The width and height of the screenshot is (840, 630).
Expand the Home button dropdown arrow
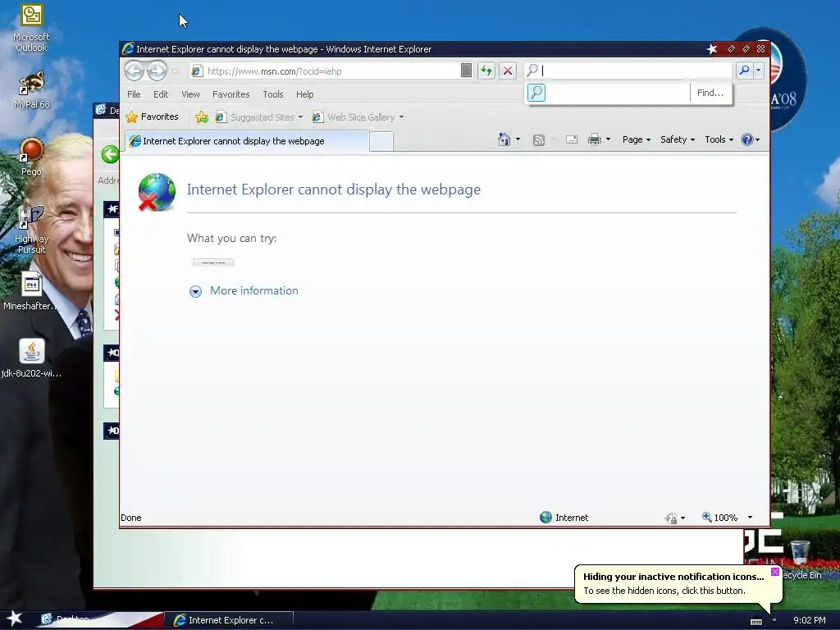tap(518, 139)
